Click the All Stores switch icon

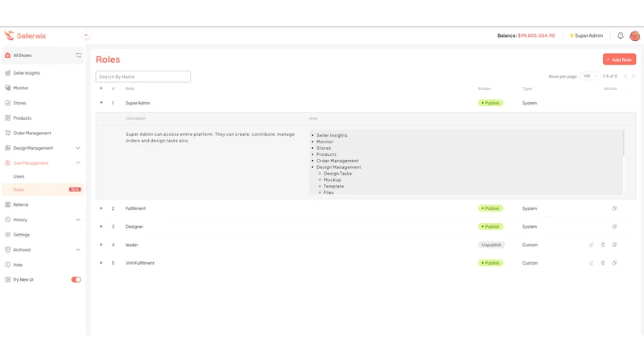78,55
